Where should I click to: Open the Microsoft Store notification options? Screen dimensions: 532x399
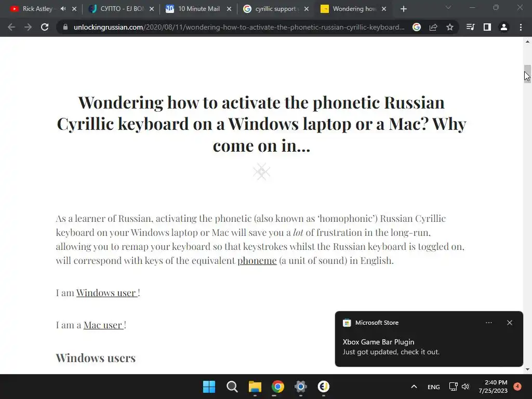(x=488, y=323)
